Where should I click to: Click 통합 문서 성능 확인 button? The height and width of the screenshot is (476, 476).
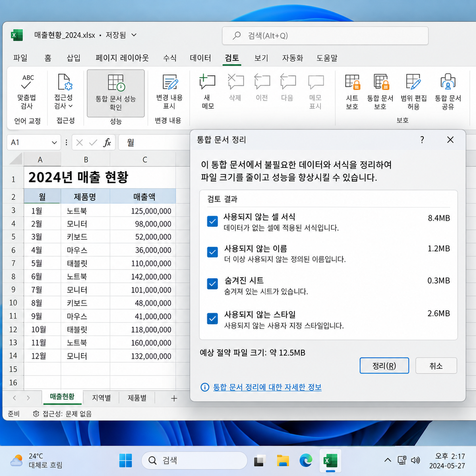pos(116,93)
